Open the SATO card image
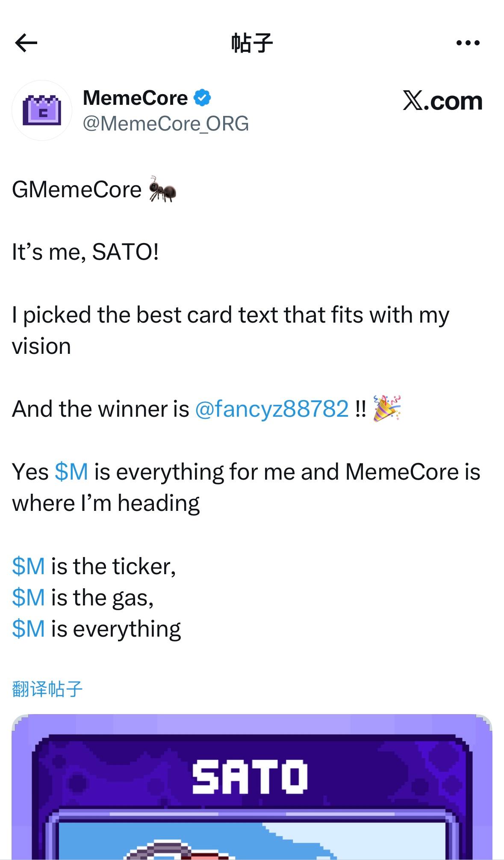 click(252, 813)
